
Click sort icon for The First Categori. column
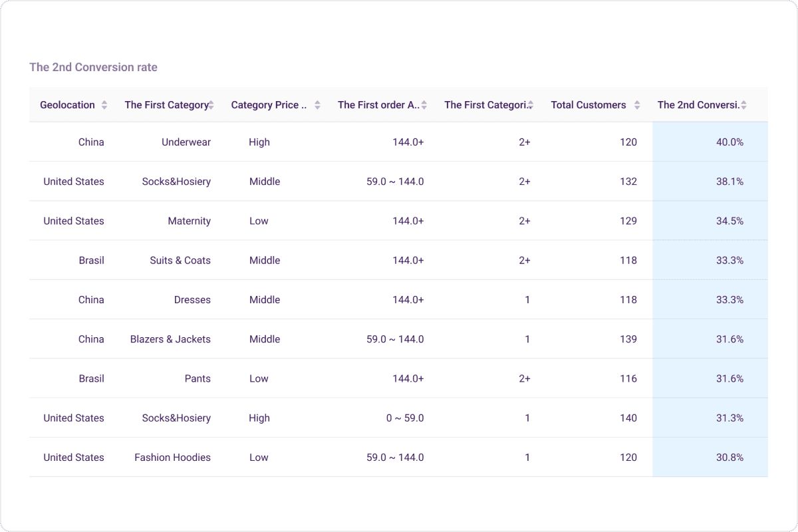click(x=530, y=105)
